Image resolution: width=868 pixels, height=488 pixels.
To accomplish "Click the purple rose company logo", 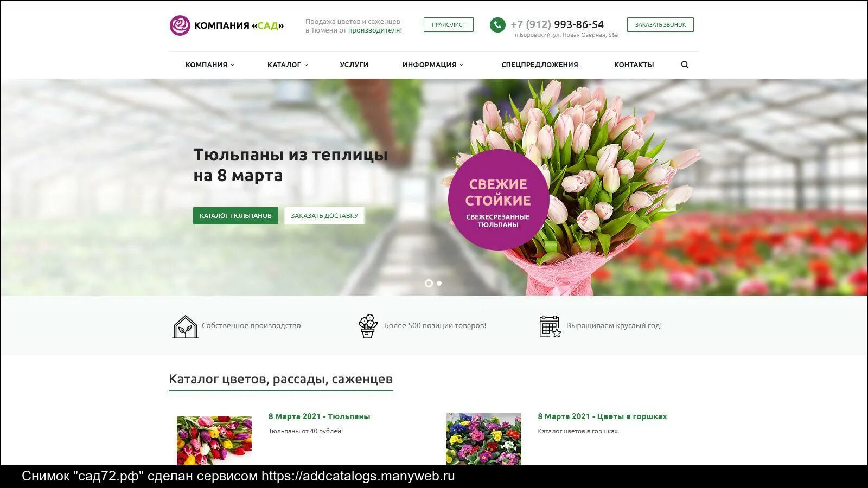I will [180, 25].
